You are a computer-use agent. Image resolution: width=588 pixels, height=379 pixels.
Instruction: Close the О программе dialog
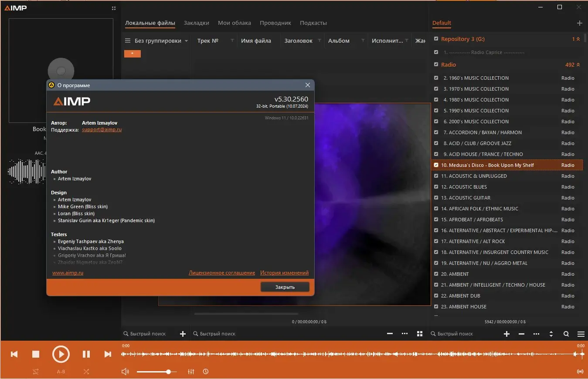308,85
